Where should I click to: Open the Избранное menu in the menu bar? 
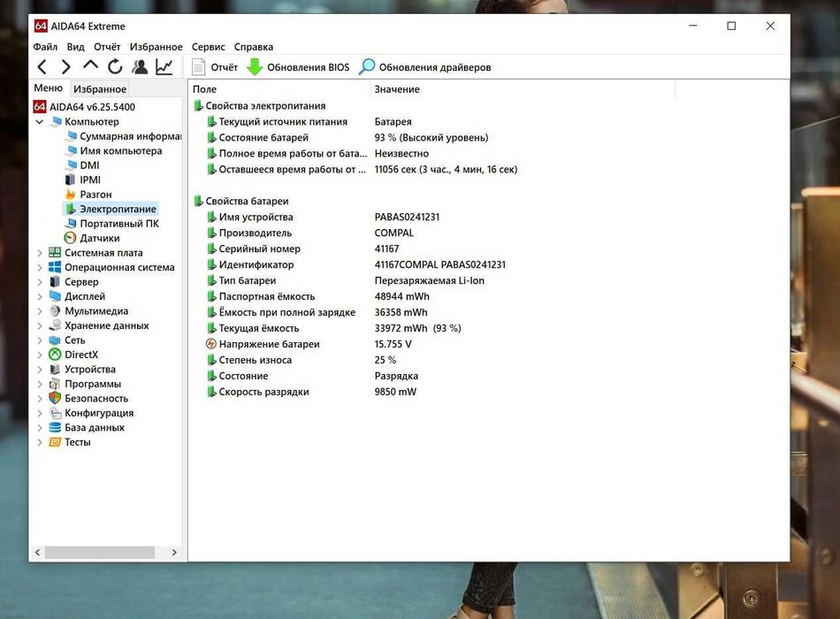tap(156, 47)
